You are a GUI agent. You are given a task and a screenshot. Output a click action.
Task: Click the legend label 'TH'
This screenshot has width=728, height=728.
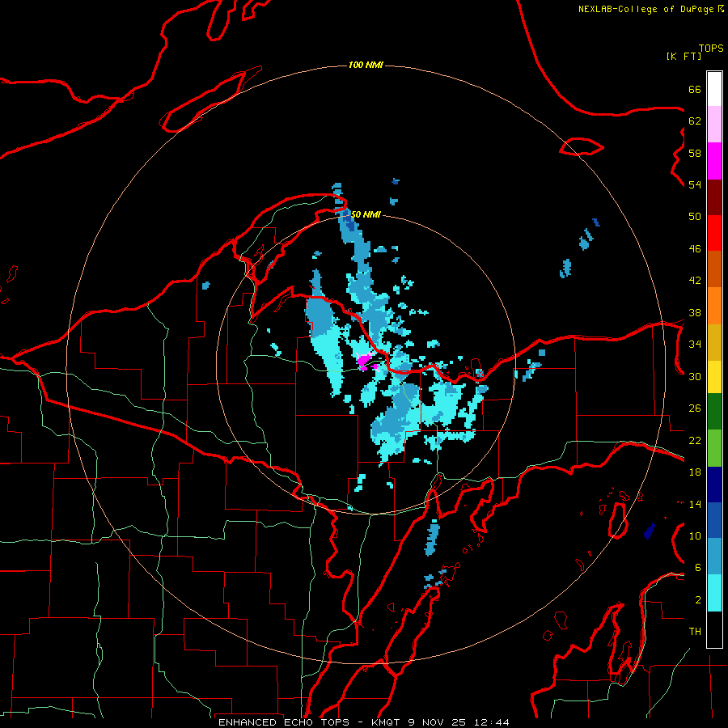click(695, 632)
